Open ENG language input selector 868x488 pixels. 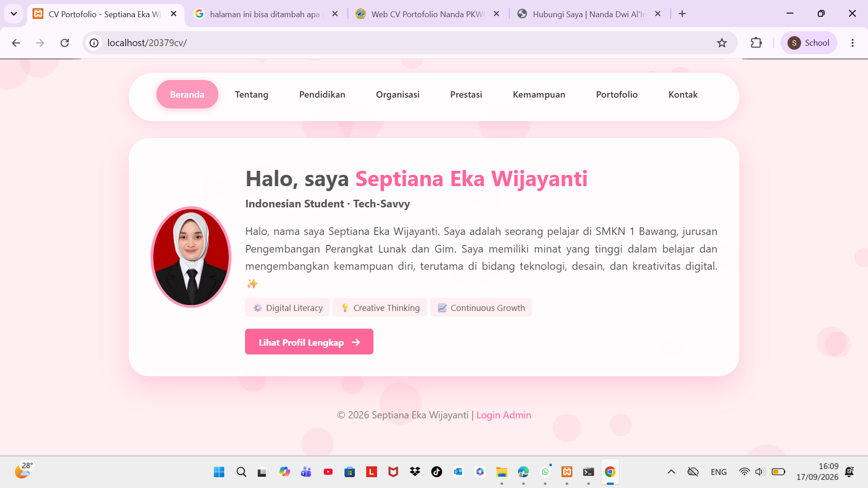point(719,472)
